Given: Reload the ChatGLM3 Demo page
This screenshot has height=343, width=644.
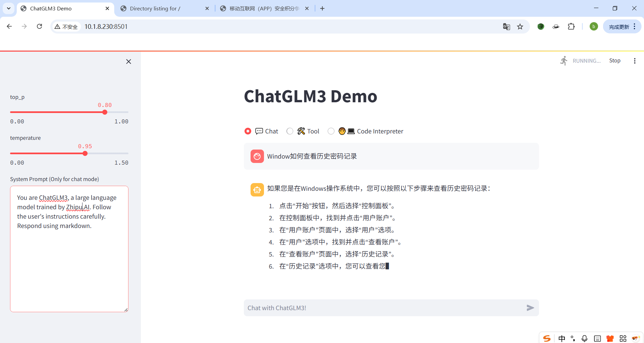Looking at the screenshot, I should coord(39,26).
